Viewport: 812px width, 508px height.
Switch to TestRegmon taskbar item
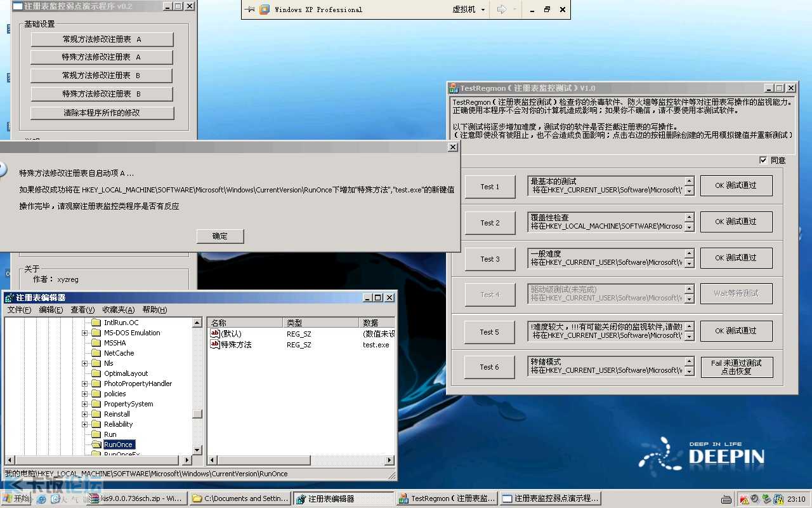click(447, 499)
